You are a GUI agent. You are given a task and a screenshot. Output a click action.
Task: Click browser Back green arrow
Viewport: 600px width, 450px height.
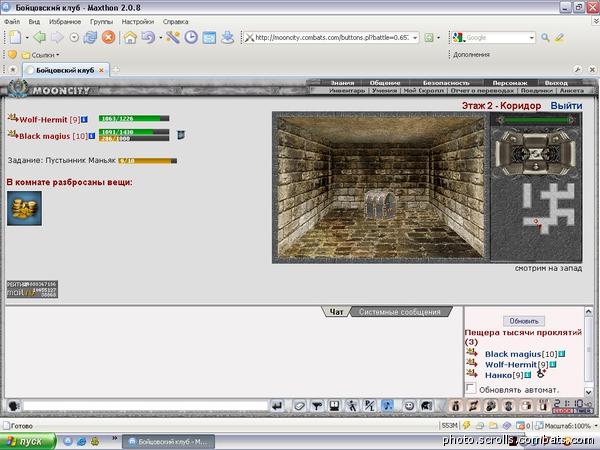(39, 37)
